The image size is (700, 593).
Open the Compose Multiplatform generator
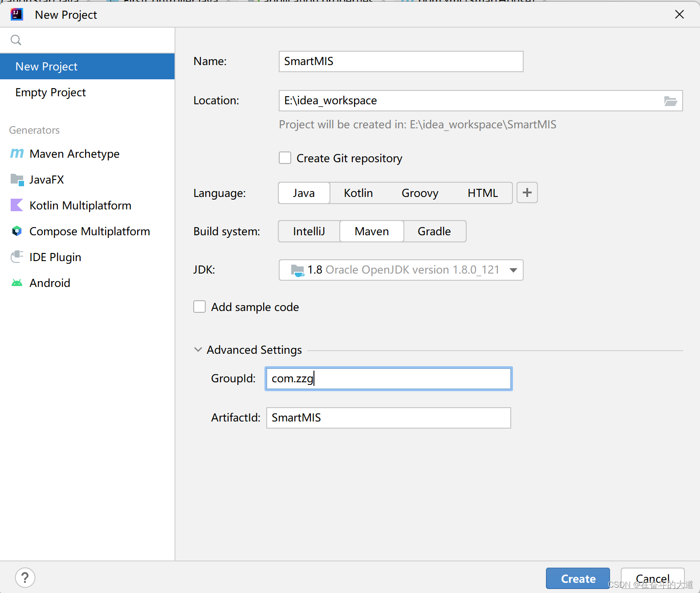[x=87, y=231]
